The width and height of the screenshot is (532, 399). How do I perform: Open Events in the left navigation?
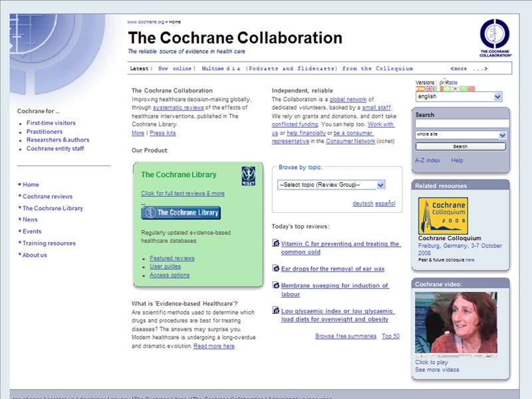32,231
